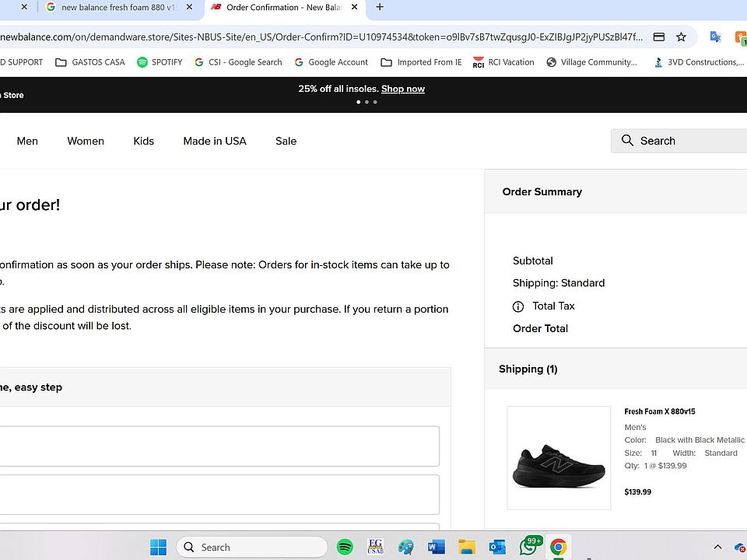This screenshot has width=747, height=560.
Task: Open Spotify from the taskbar
Action: point(345,547)
